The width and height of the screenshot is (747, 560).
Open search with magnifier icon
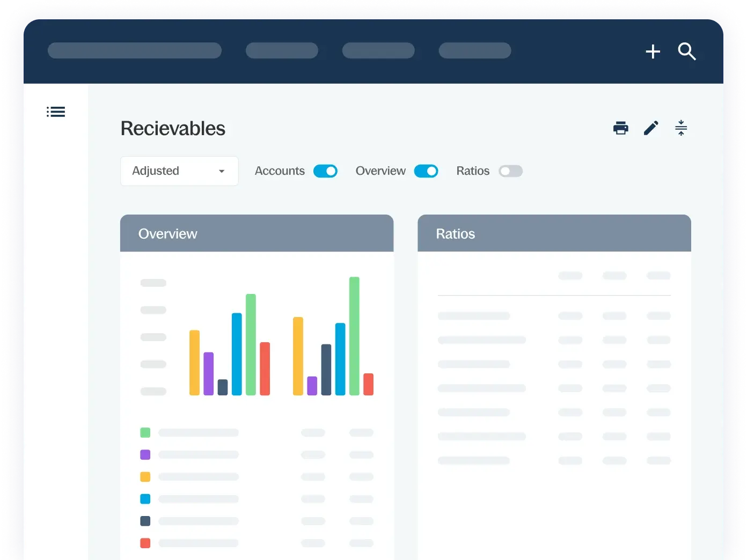click(x=686, y=51)
